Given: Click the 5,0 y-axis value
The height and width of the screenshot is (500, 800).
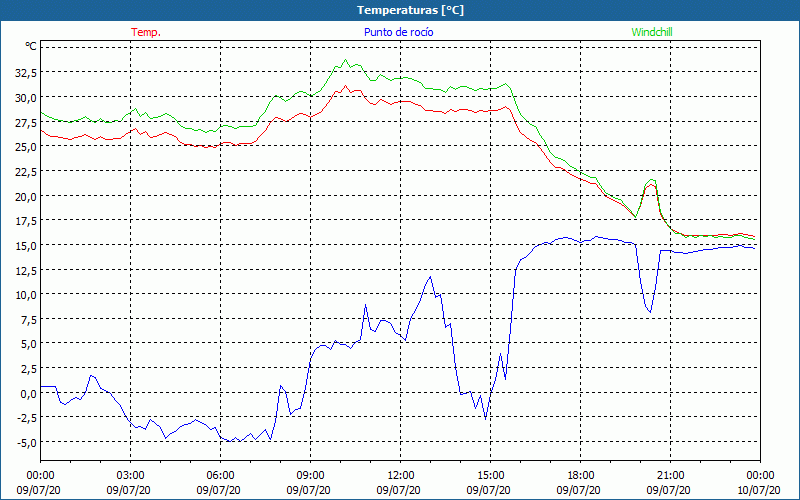Looking at the screenshot, I should [x=29, y=344].
